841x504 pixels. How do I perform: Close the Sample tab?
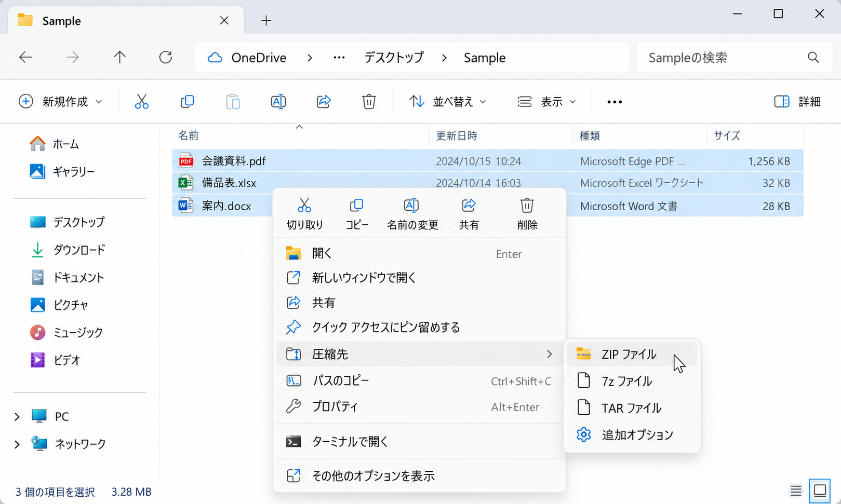click(224, 21)
